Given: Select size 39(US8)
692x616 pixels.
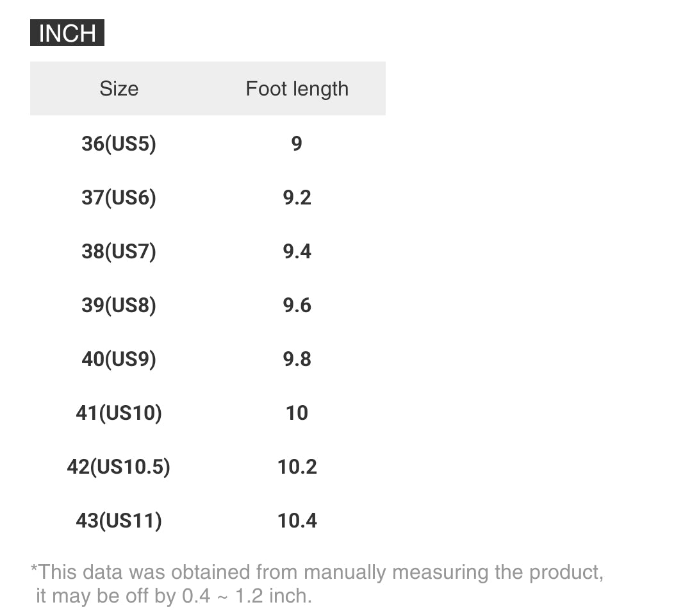Looking at the screenshot, I should tap(119, 305).
